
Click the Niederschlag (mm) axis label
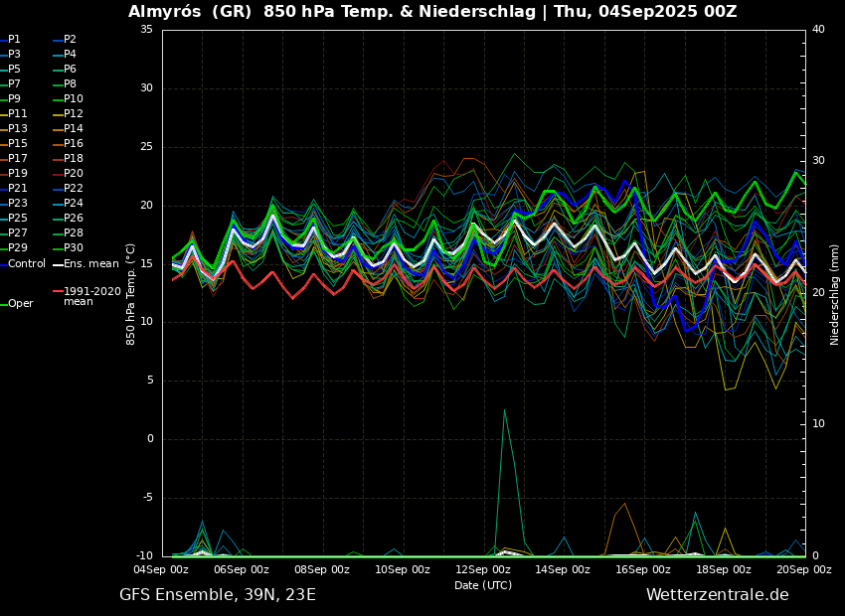coord(835,294)
